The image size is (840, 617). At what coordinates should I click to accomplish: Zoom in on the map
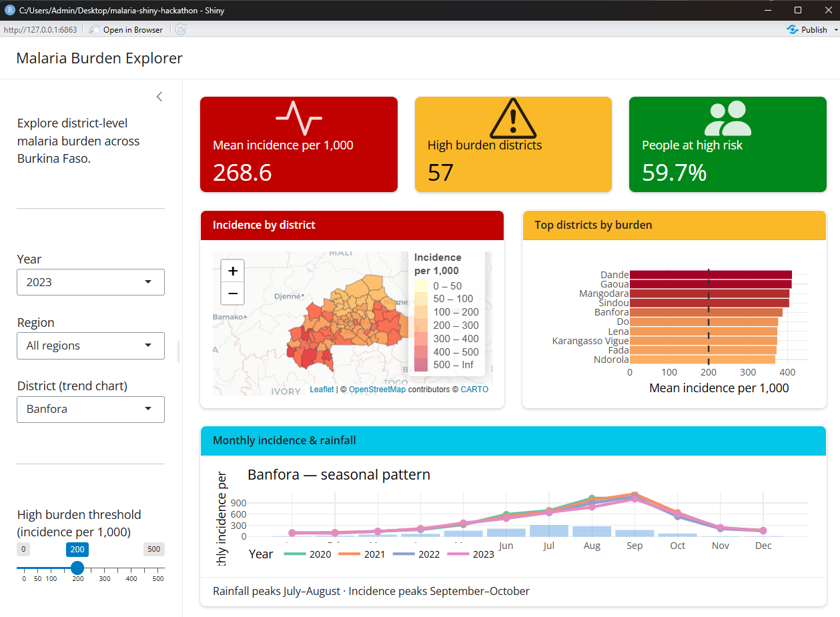tap(232, 271)
